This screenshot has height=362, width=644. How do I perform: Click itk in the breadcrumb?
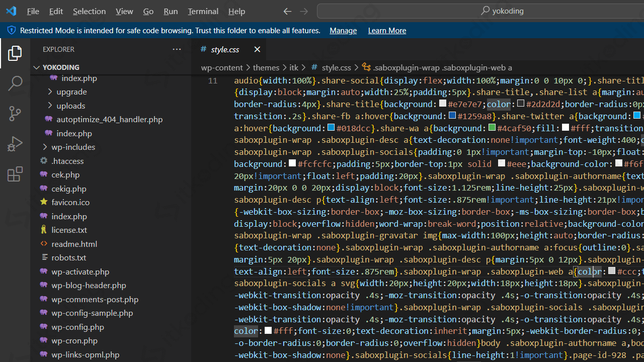[x=294, y=67]
